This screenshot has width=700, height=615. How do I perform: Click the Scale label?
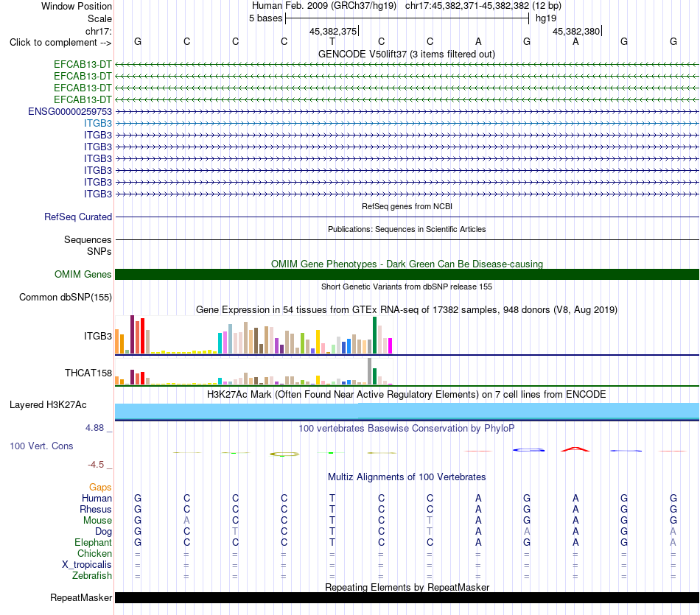tap(99, 18)
